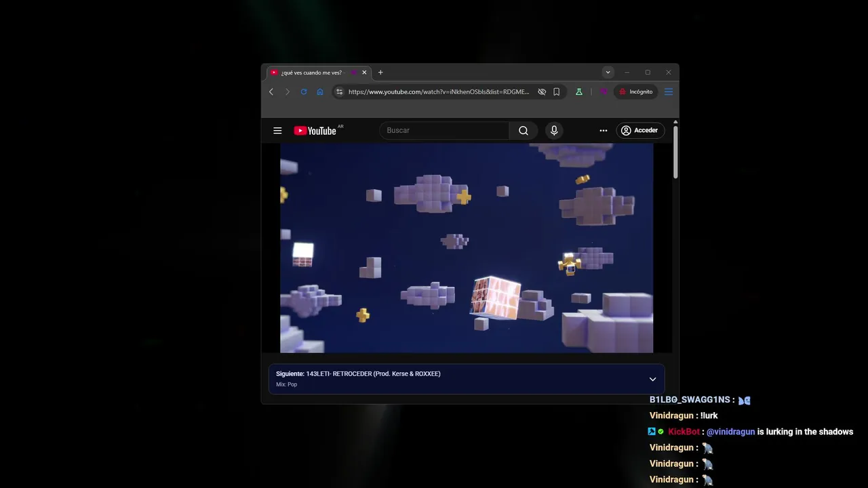Viewport: 868px width, 488px height.
Task: Focus the Buscar search field
Action: (444, 130)
